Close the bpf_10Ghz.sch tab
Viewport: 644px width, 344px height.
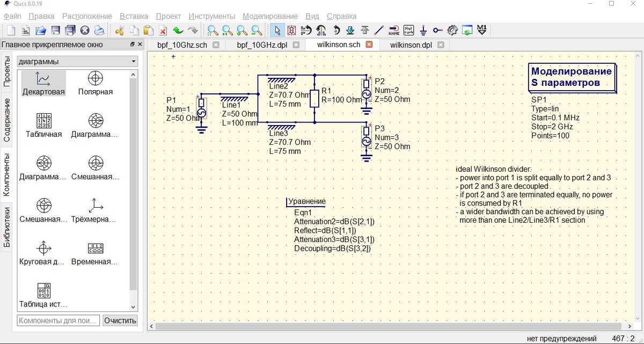(x=216, y=45)
